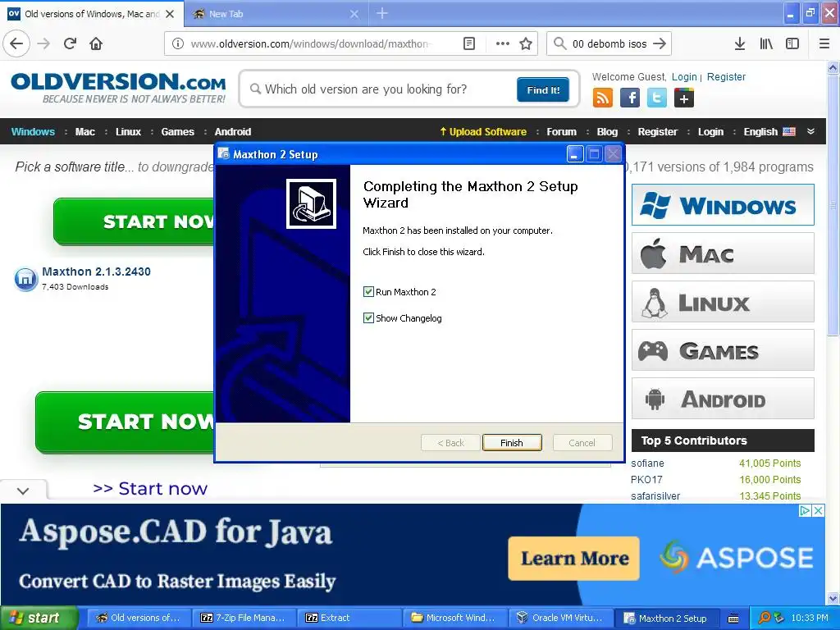Click Upload Software in the nav bar
The image size is (840, 630).
click(483, 132)
